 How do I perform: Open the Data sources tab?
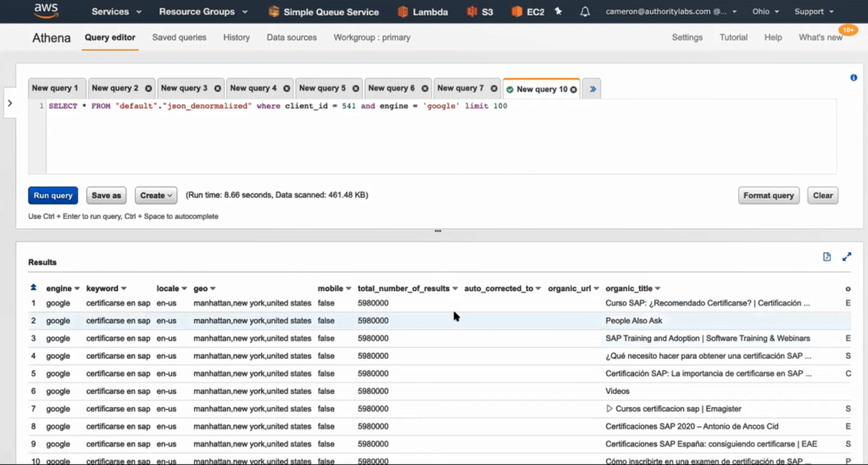(x=292, y=37)
